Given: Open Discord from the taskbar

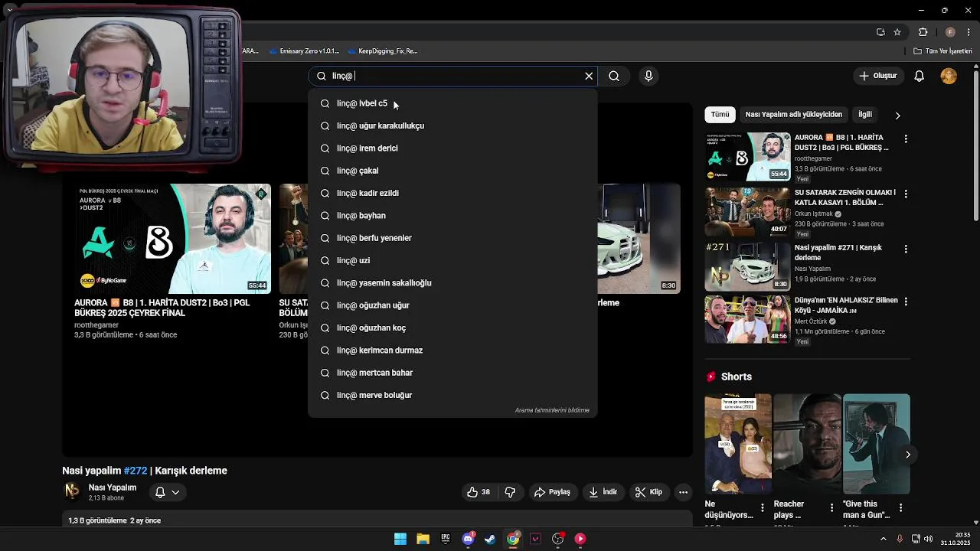Looking at the screenshot, I should (468, 539).
